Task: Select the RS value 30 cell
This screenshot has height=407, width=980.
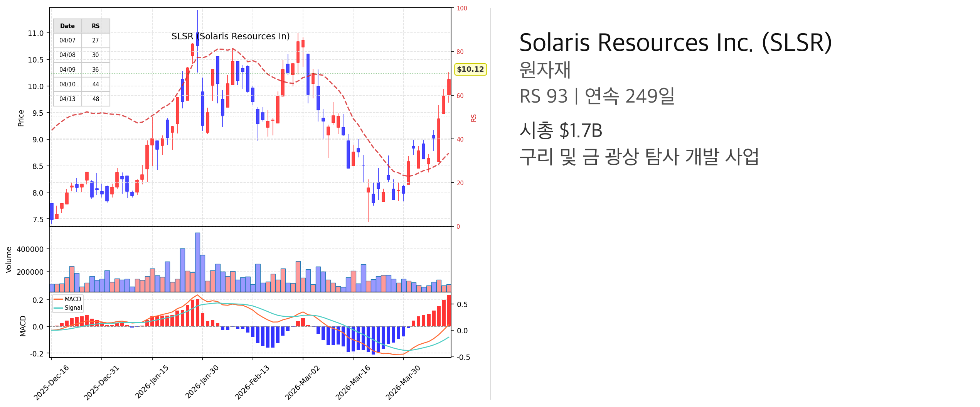Action: [96, 55]
